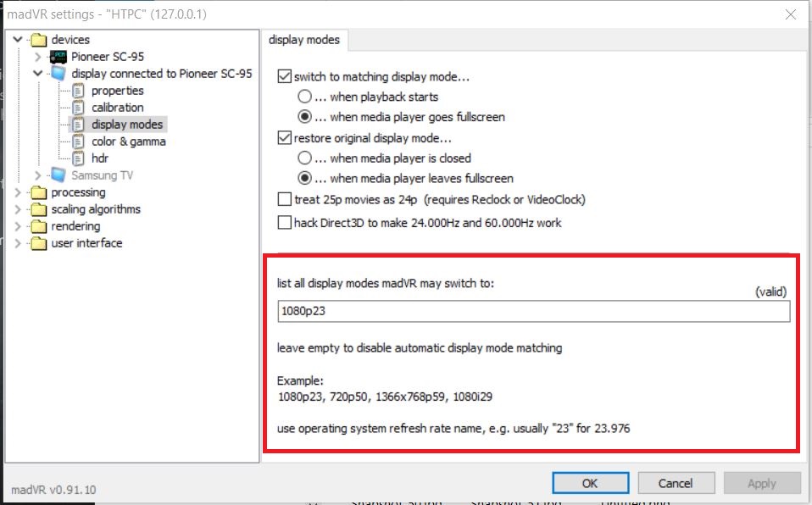This screenshot has width=812, height=505.
Task: Click the monitor icon for display connected entry
Action: pos(58,74)
